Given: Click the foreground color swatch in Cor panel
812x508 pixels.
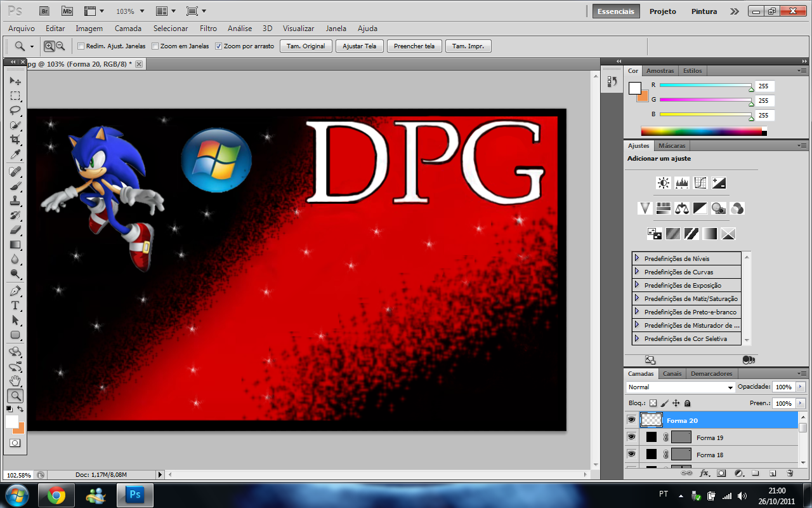Looking at the screenshot, I should [x=635, y=88].
